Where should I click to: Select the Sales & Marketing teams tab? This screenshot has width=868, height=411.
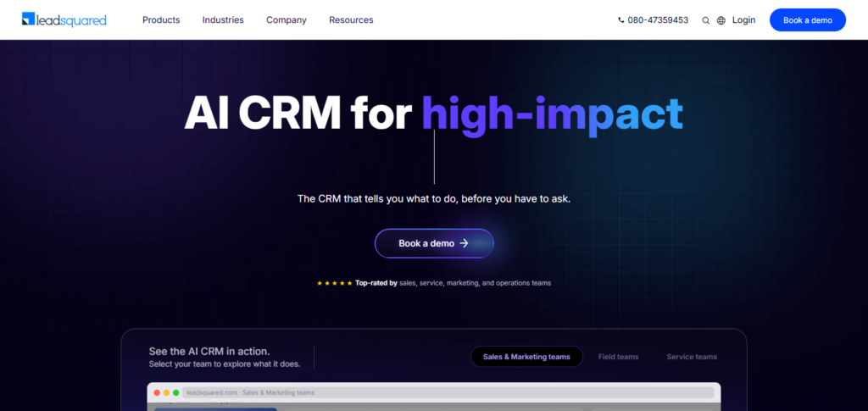(526, 357)
